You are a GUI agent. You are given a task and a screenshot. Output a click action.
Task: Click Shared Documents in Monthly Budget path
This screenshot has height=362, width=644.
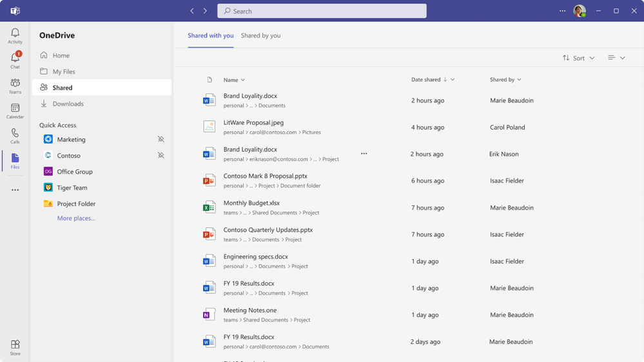275,213
